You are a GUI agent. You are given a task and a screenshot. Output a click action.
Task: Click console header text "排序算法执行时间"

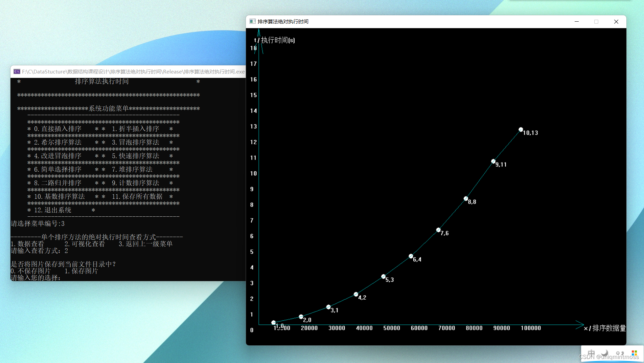coord(102,81)
